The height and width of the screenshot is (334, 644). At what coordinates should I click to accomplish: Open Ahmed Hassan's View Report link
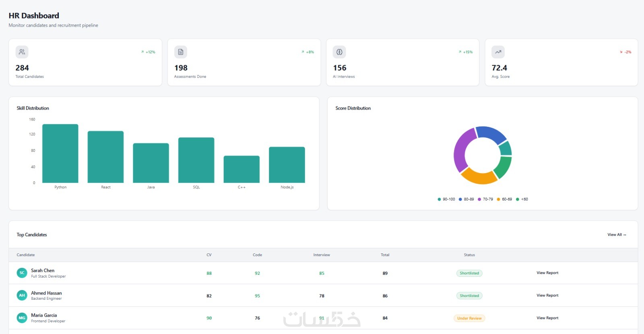547,295
